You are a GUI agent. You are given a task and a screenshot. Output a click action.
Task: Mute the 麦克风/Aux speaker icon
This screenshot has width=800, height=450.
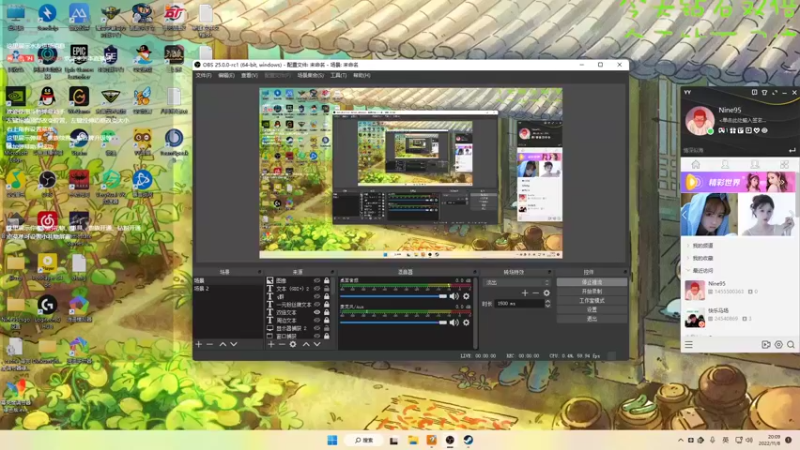[454, 322]
